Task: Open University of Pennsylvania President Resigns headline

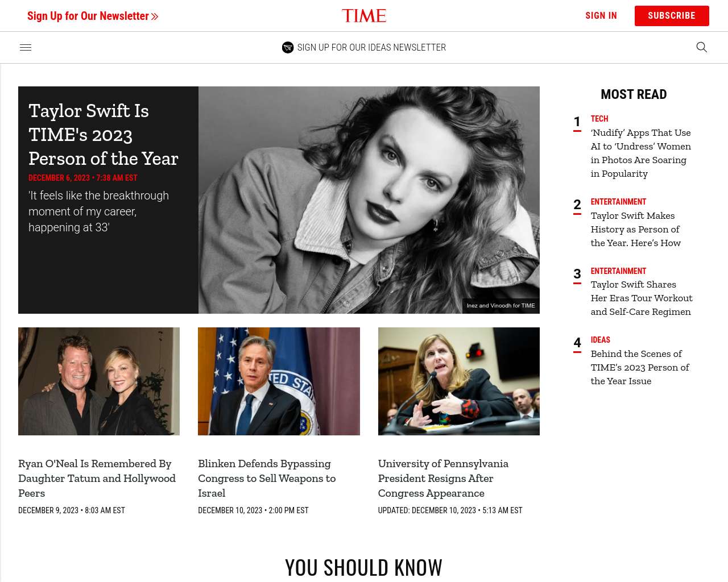Action: coord(444,479)
